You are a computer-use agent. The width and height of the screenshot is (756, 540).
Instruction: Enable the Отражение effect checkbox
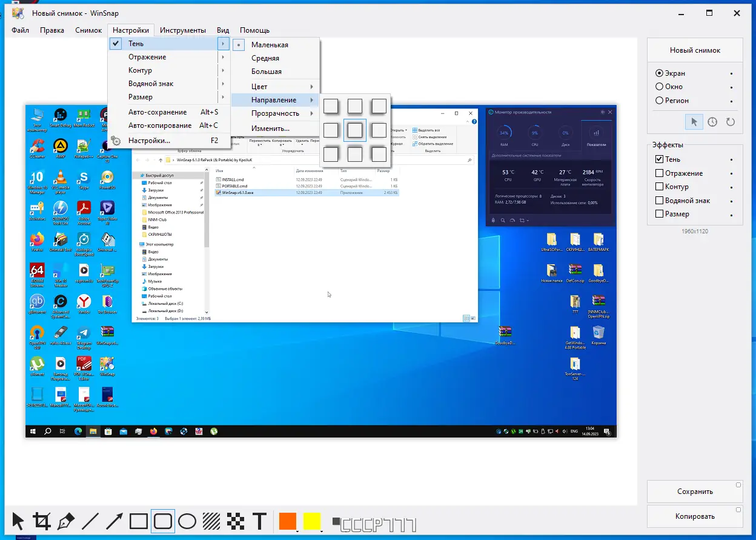pos(659,173)
